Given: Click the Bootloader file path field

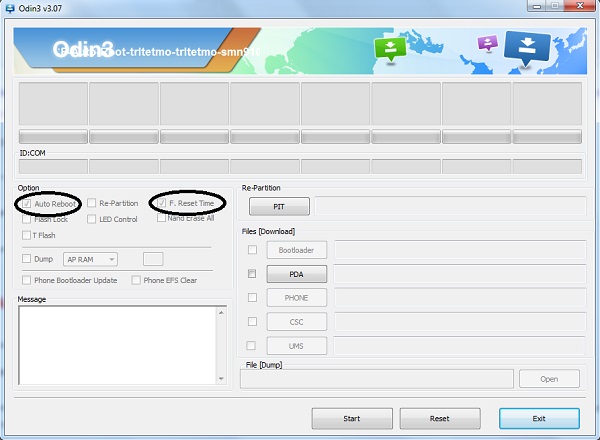Looking at the screenshot, I should pyautogui.click(x=460, y=249).
